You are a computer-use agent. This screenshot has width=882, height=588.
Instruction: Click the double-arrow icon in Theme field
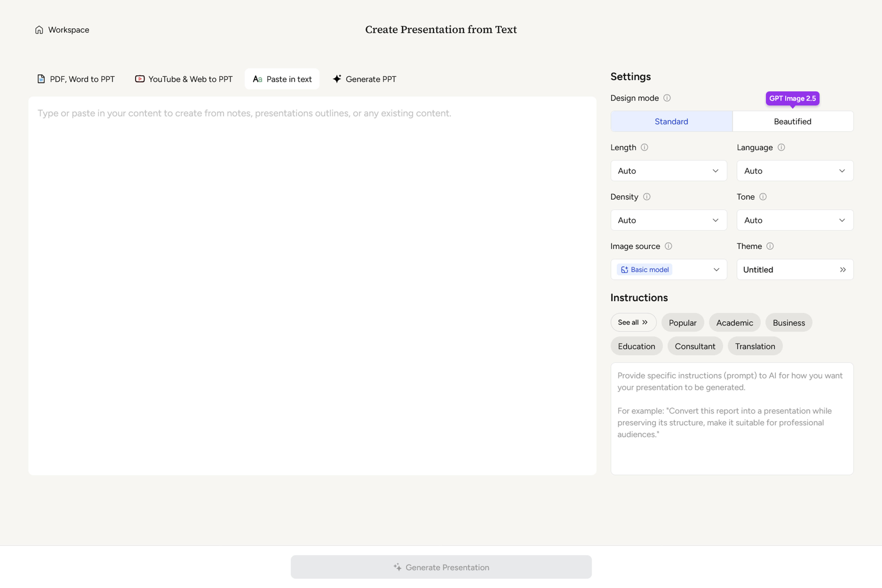[843, 270]
